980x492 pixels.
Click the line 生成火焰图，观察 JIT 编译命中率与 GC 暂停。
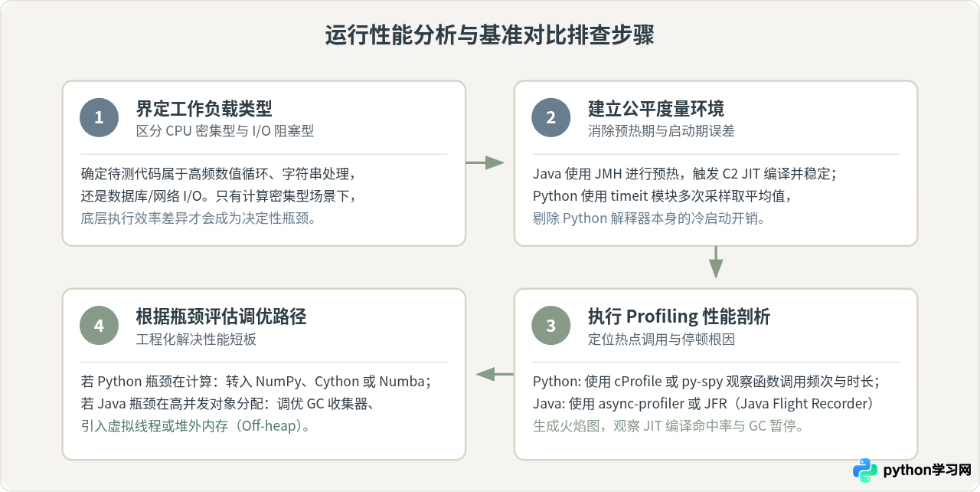[x=669, y=425]
